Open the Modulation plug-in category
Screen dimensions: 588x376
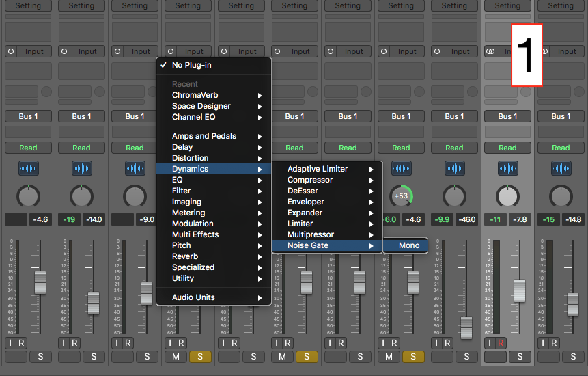[213, 224]
